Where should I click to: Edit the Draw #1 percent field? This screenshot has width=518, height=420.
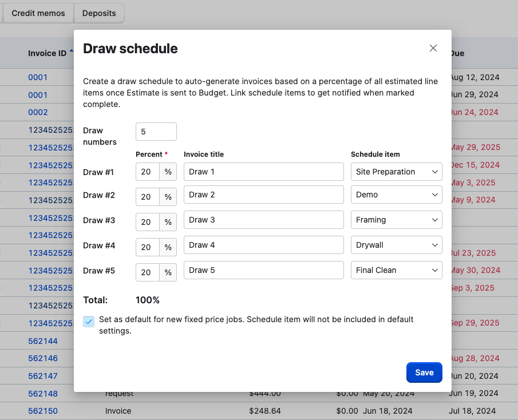coord(148,172)
